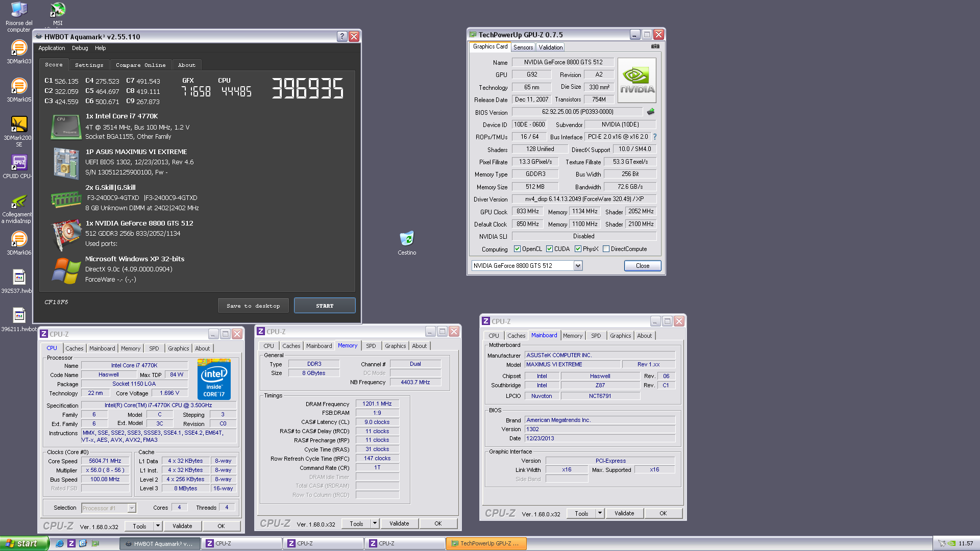Toggle the OpenCL checkbox in GPU-Z
Viewport: 980px width, 551px height.
click(517, 249)
